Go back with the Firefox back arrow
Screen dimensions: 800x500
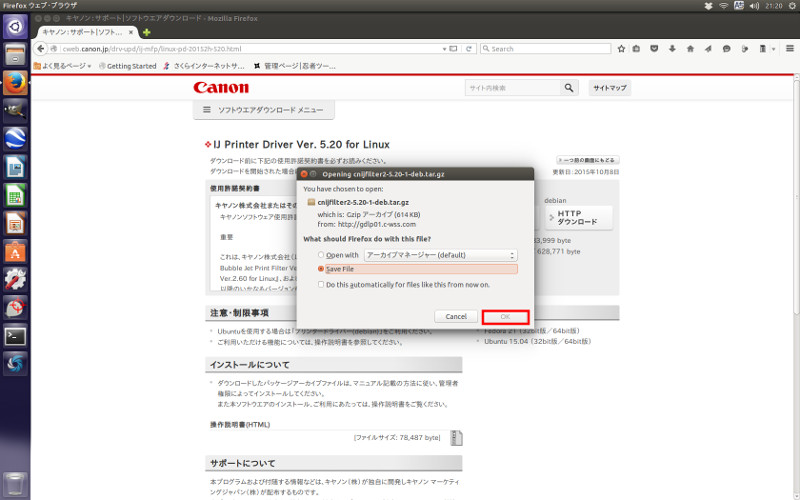point(40,48)
